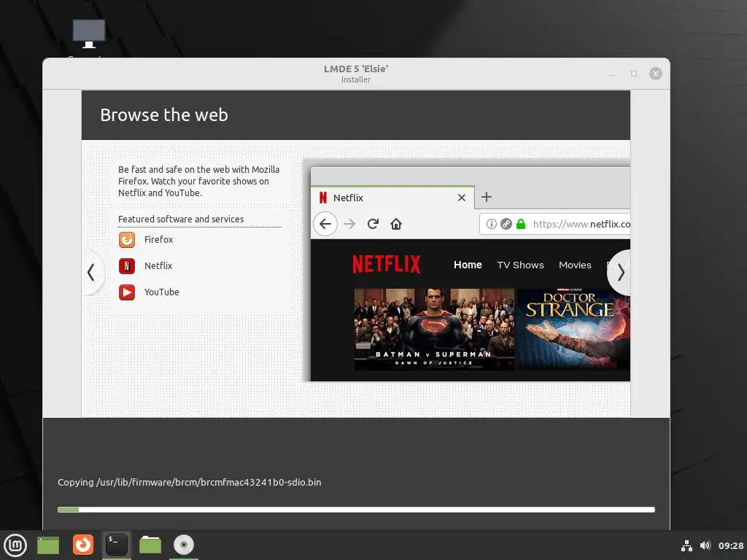This screenshot has height=560, width=747.
Task: Select Movies in Netflix navigation
Action: pyautogui.click(x=575, y=265)
